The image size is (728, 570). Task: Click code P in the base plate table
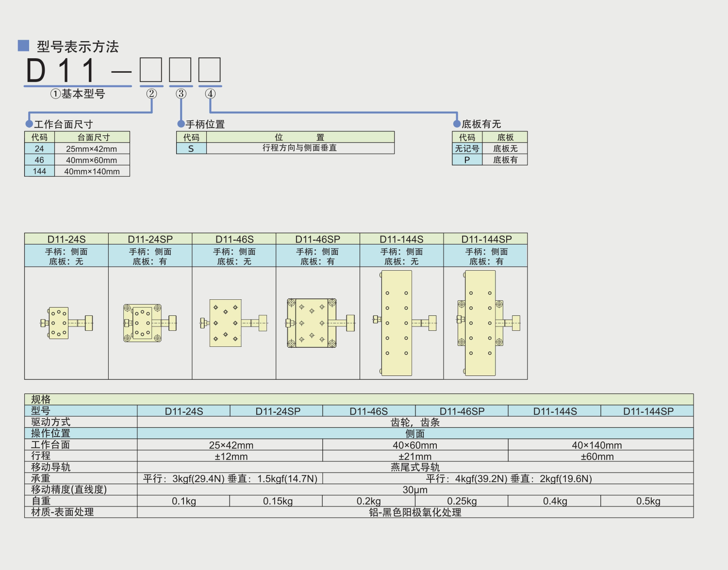point(467,160)
